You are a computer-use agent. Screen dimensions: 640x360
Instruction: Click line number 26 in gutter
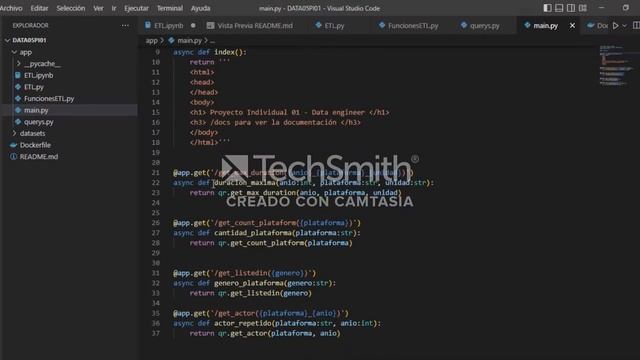click(156, 223)
